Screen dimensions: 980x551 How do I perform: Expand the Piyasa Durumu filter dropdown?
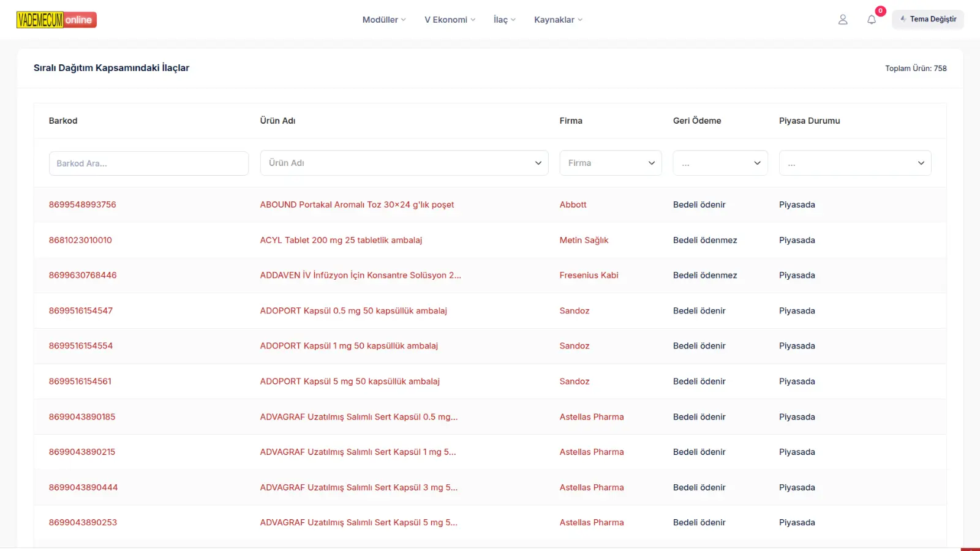coord(855,163)
